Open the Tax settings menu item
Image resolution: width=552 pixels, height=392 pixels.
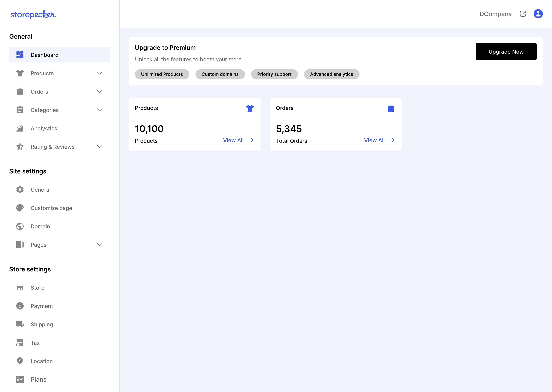point(35,343)
